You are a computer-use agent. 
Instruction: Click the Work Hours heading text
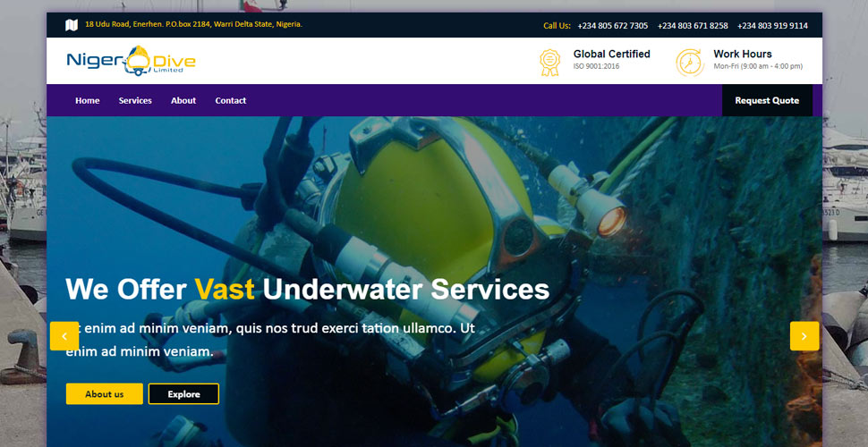[743, 55]
